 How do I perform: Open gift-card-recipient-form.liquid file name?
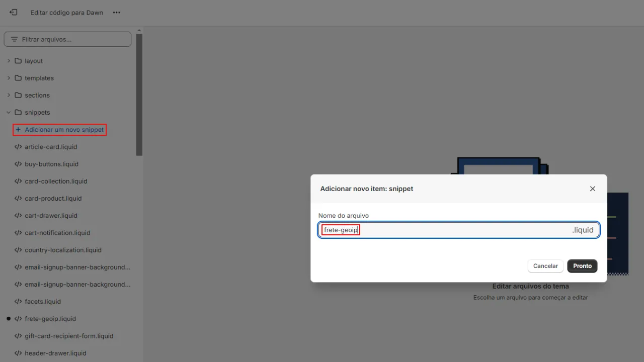(x=69, y=336)
